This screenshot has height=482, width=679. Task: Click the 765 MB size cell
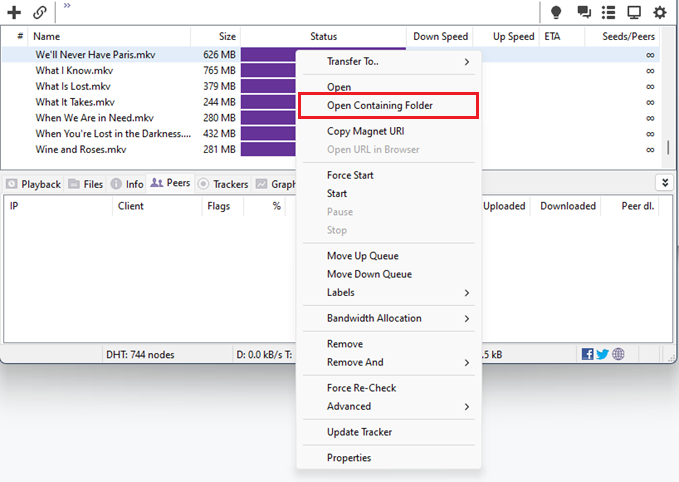click(219, 70)
